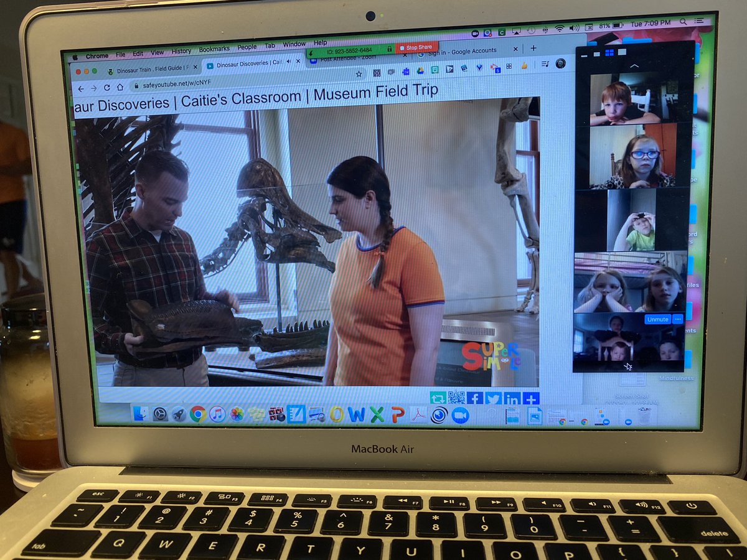
Task: Open Microsoft Excel in the Dock
Action: click(377, 414)
